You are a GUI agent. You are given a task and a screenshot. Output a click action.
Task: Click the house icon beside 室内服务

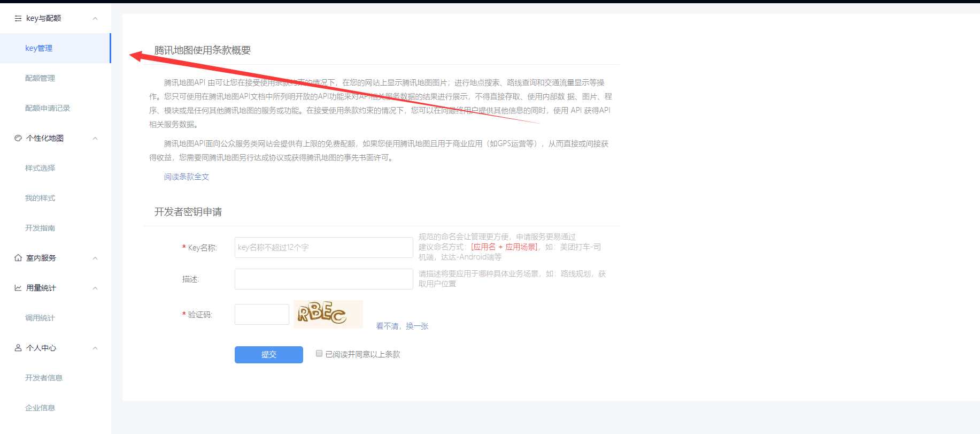(18, 258)
